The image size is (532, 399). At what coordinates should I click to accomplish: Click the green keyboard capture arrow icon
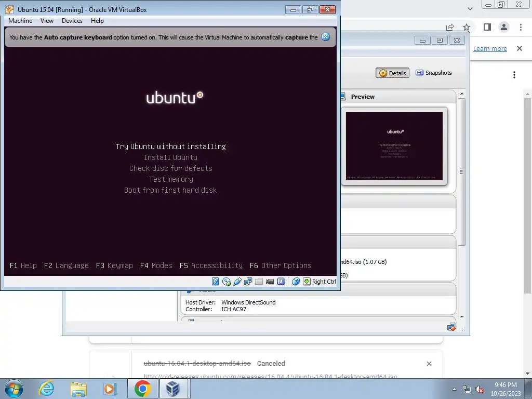pos(307,281)
